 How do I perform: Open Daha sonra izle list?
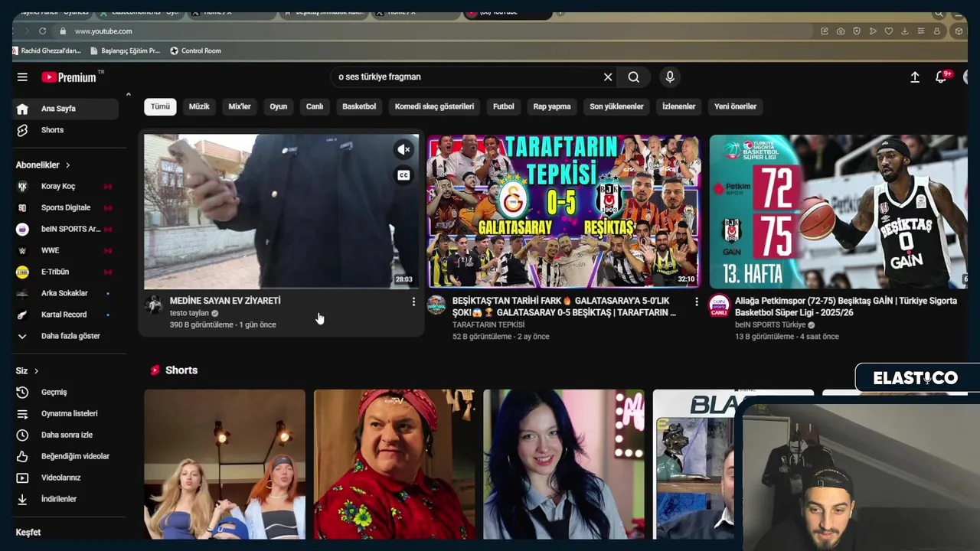click(x=66, y=435)
